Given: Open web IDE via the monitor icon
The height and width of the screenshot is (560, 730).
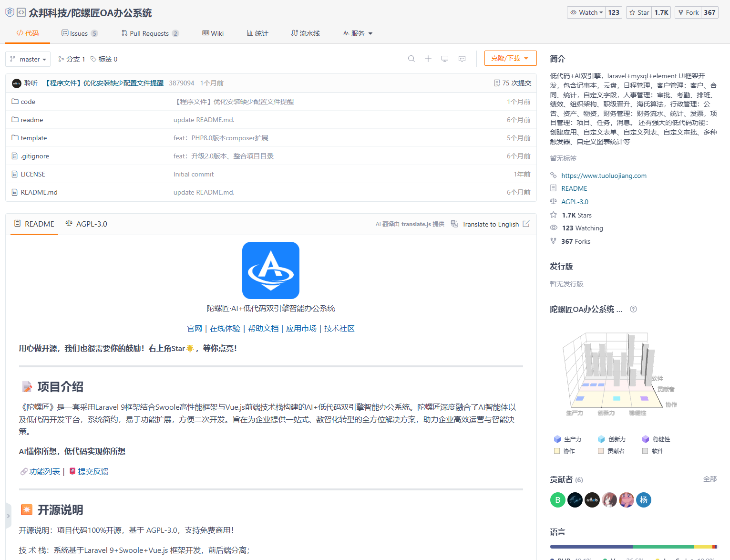Looking at the screenshot, I should point(444,58).
